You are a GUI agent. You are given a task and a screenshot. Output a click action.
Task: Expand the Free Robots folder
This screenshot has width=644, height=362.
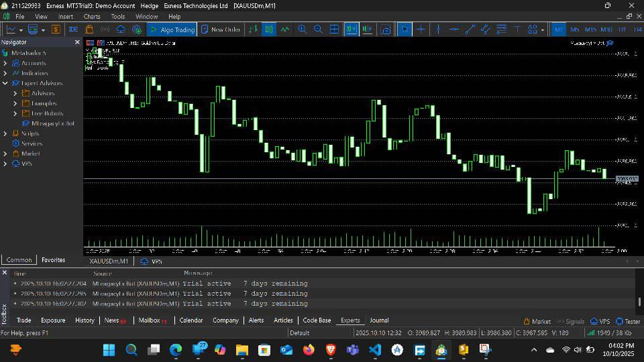pyautogui.click(x=15, y=113)
